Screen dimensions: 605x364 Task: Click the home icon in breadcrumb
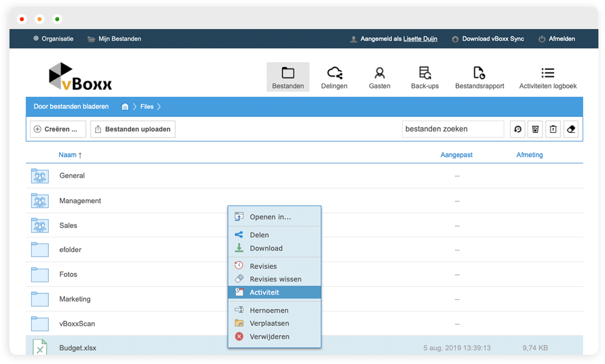[125, 107]
